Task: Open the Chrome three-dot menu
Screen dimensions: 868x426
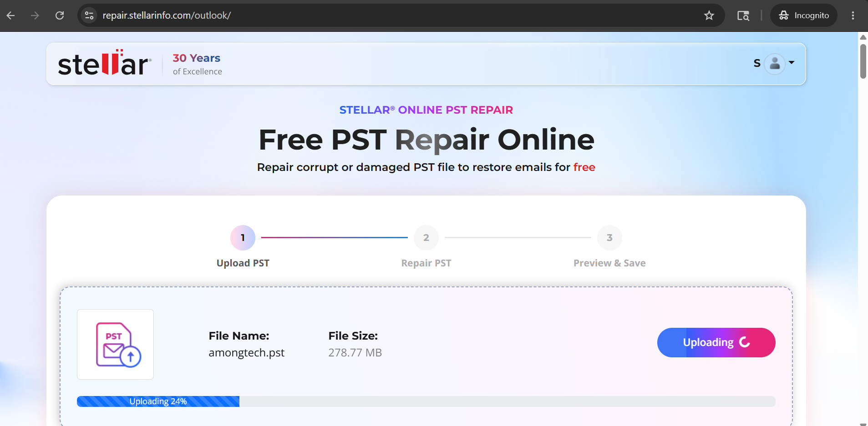Action: [853, 15]
